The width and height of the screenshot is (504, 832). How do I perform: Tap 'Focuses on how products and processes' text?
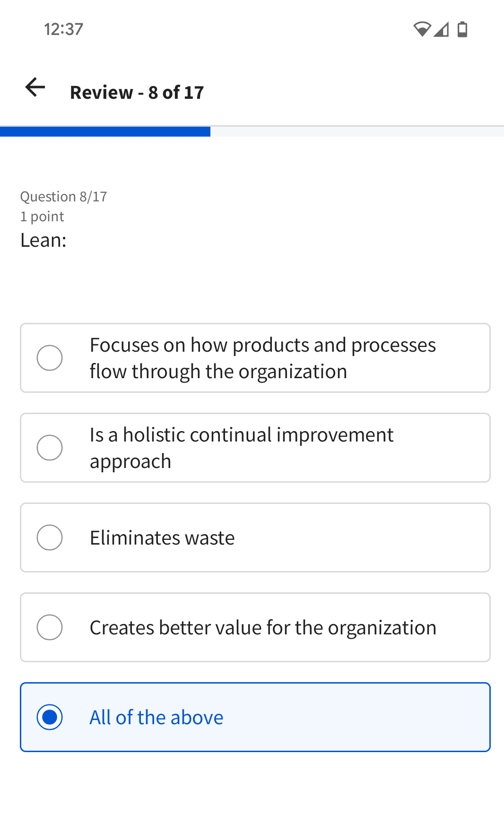(x=262, y=358)
